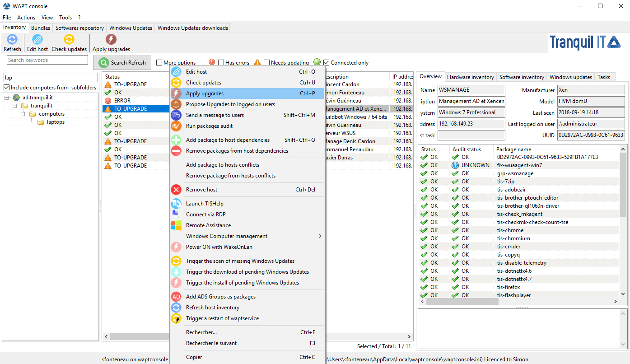Viewport: 630px width, 364px height.
Task: Click the Trigger scan Windows Updates icon
Action: click(176, 261)
